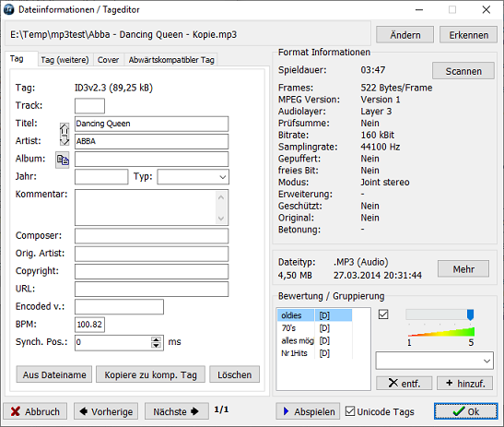Click the Erkennen button
Viewport: 504px width, 427px height.
468,35
